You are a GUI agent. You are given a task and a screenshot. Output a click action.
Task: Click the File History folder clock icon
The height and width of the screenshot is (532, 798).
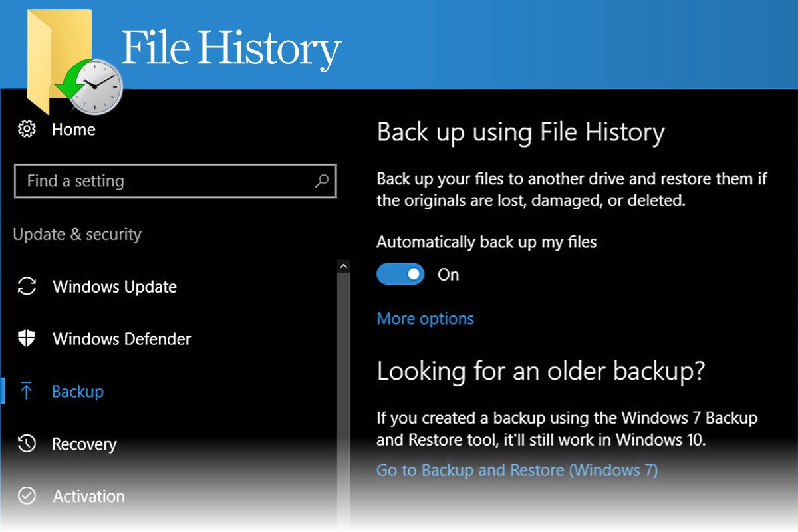coord(73,63)
